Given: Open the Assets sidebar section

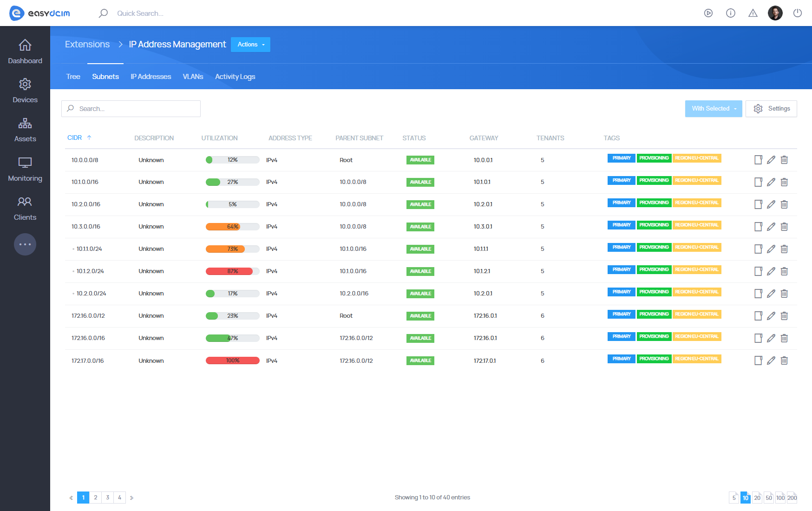Looking at the screenshot, I should (x=25, y=130).
